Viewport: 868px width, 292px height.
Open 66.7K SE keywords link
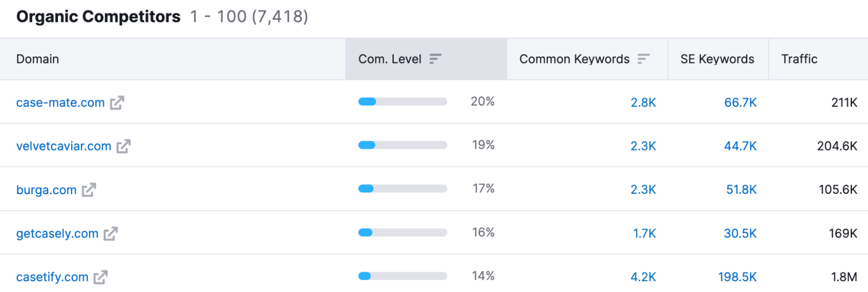tap(740, 103)
